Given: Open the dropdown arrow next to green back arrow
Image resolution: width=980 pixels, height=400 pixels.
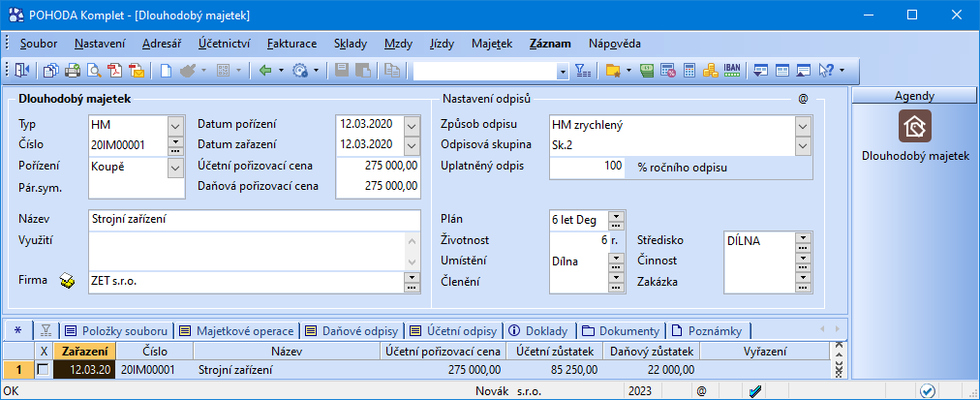Looking at the screenshot, I should (281, 71).
